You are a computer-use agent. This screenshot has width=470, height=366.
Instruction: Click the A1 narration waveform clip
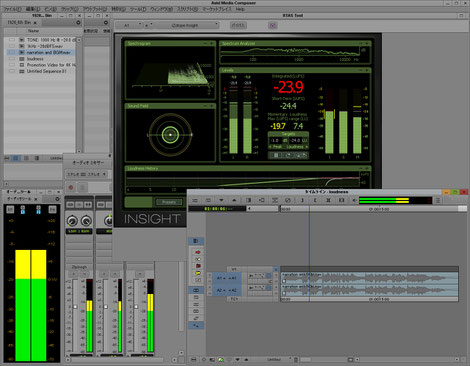369,278
